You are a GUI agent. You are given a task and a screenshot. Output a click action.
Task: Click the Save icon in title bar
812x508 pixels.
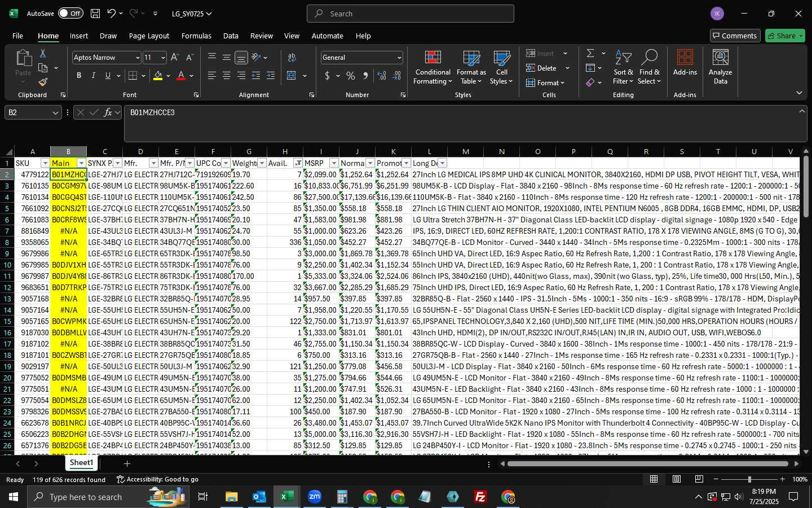tap(95, 14)
